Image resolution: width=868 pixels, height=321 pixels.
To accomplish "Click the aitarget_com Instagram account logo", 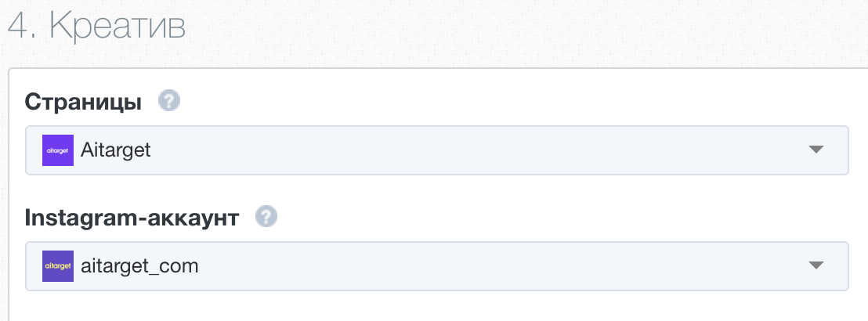I will point(58,266).
